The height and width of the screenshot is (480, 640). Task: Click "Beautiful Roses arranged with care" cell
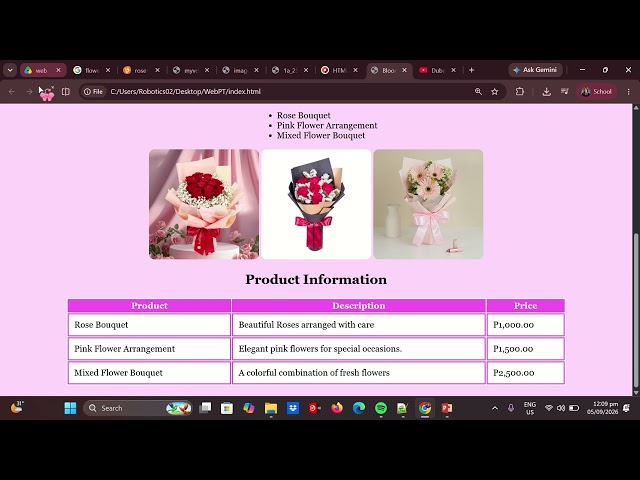click(x=358, y=324)
